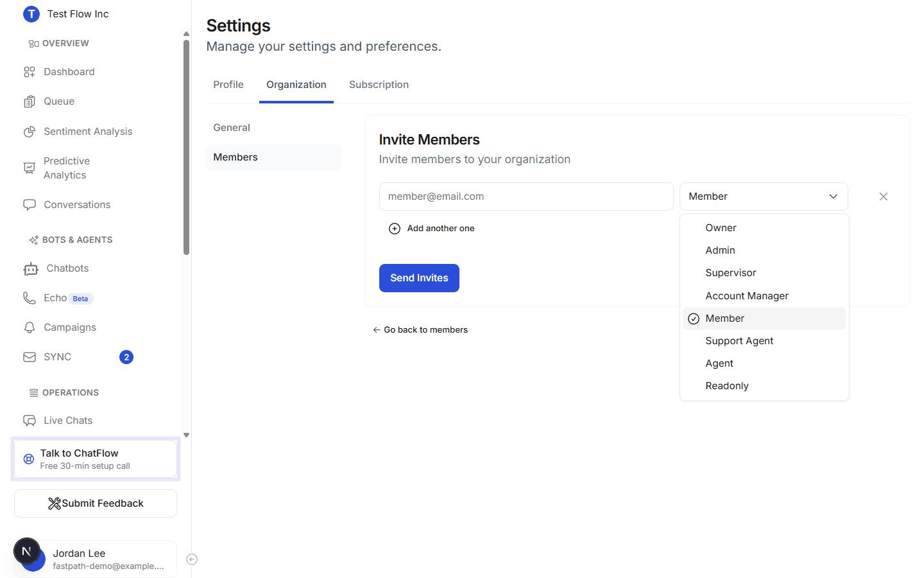This screenshot has height=578, width=924.
Task: Choose Agent from the role list
Action: click(764, 363)
